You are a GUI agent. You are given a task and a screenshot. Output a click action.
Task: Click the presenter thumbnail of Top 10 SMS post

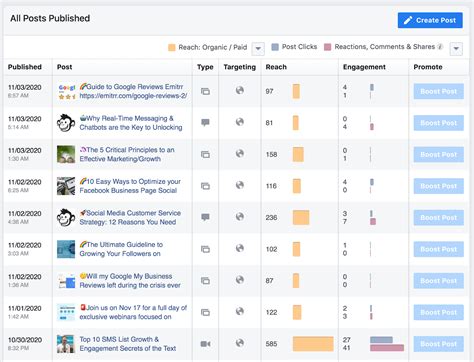(x=66, y=344)
